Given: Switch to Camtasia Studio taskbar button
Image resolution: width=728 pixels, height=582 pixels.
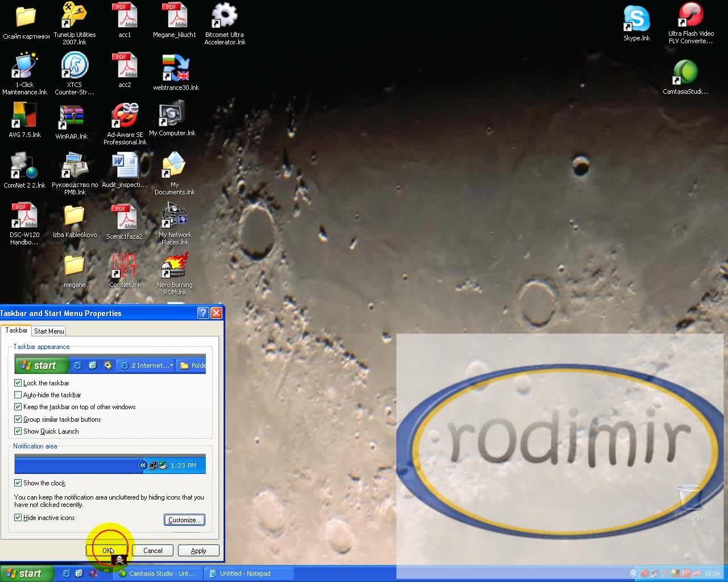Looking at the screenshot, I should [158, 573].
